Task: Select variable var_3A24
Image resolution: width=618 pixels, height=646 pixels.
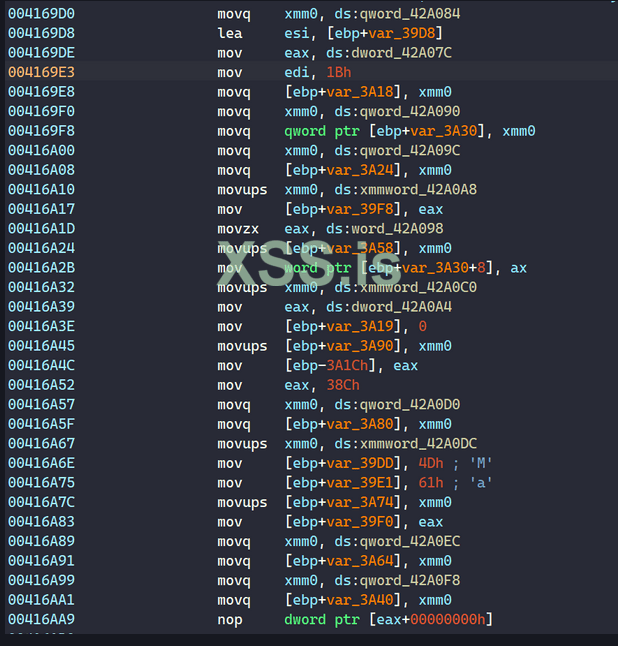Action: (x=360, y=170)
